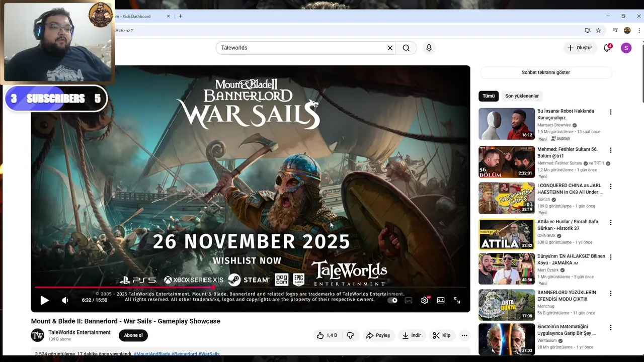Open TaleWorlds Entertainment channel name

79,332
